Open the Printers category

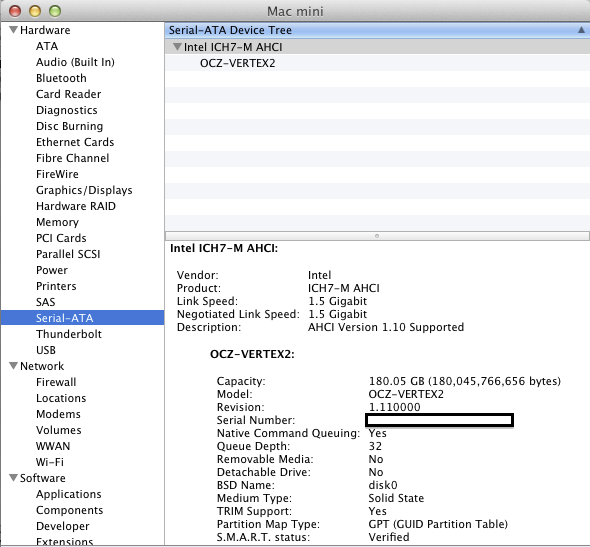56,286
